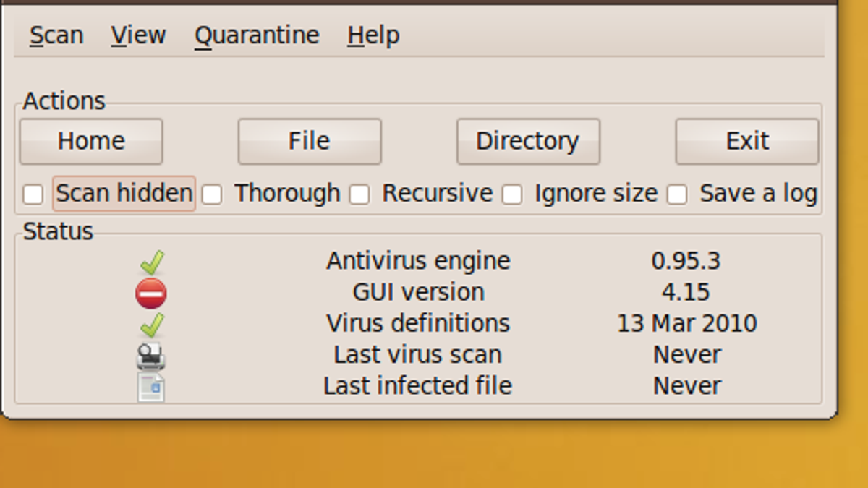Viewport: 868px width, 488px height.
Task: Click the scanner icon beside Last virus scan
Action: point(151,356)
